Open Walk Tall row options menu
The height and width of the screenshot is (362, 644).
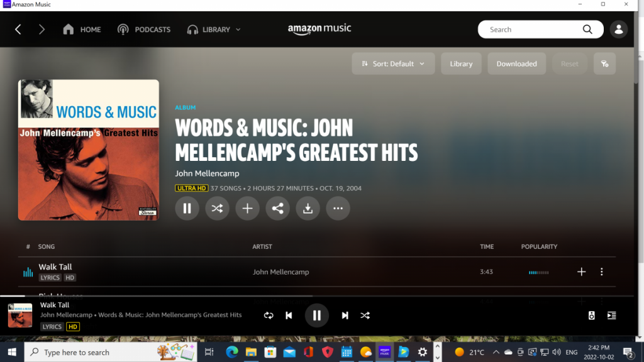pos(602,271)
